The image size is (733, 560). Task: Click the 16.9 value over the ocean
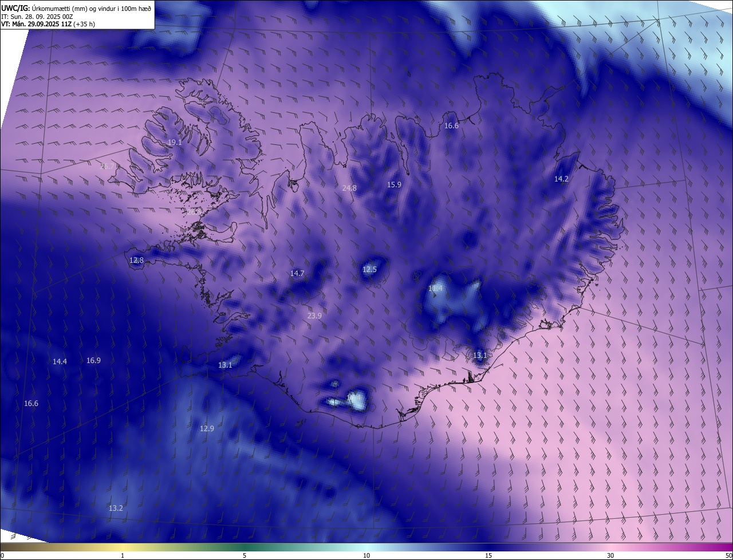pyautogui.click(x=93, y=360)
